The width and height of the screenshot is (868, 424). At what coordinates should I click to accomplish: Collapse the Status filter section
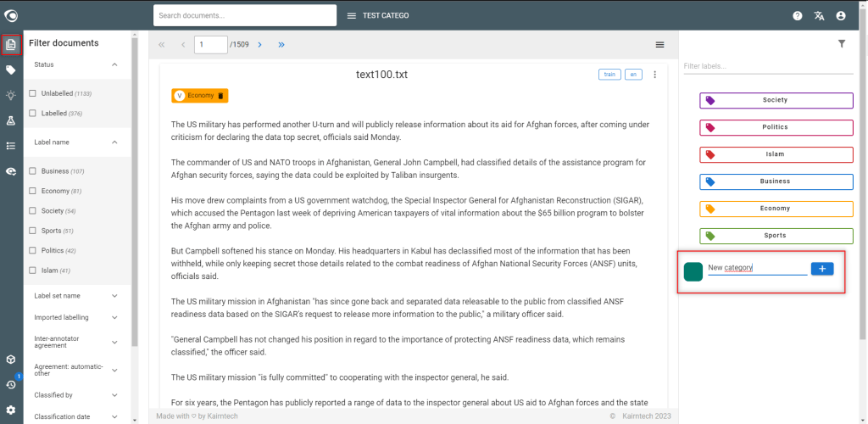(x=114, y=64)
